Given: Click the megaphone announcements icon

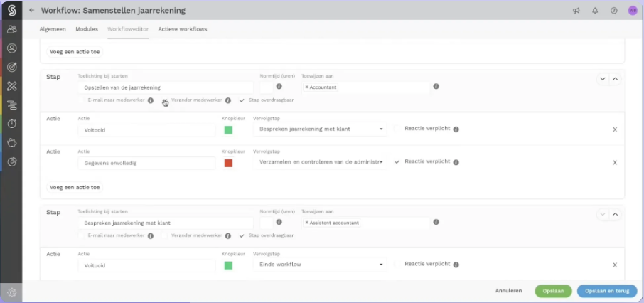Looking at the screenshot, I should click(576, 11).
